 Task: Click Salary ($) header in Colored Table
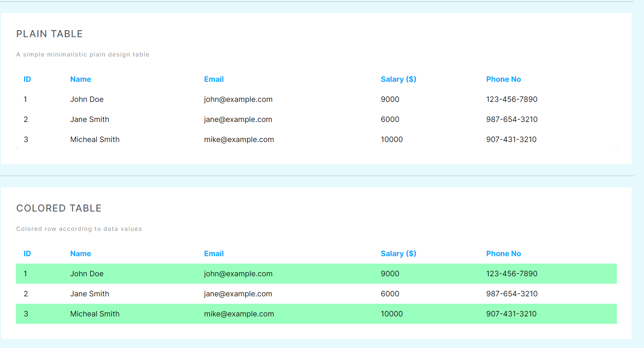pos(398,254)
